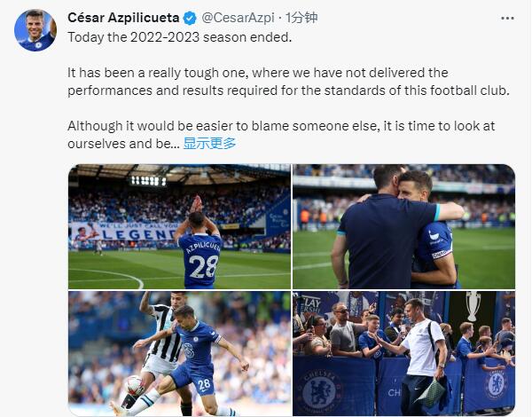Click the paragraph starting 'Although it would be'
The image size is (532, 417).
click(277, 134)
